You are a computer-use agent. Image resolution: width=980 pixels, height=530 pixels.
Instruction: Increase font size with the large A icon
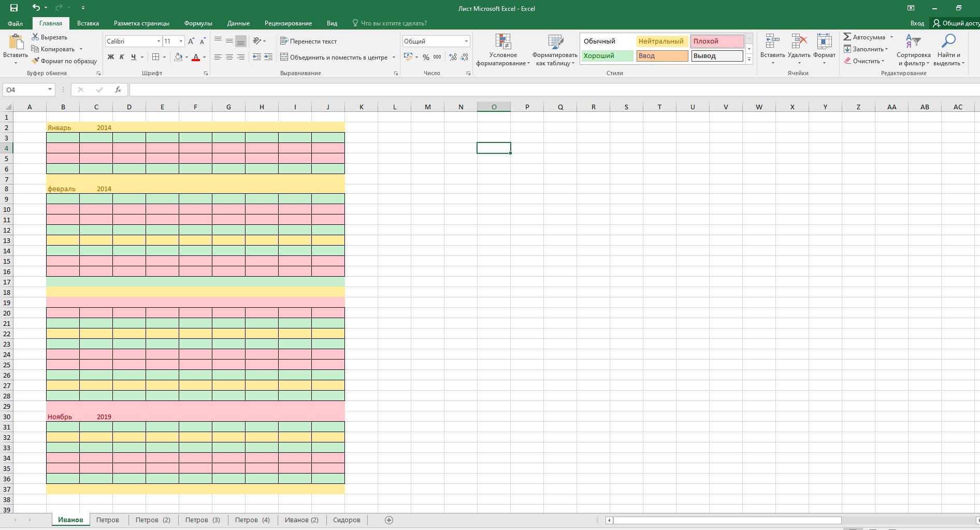pos(191,41)
